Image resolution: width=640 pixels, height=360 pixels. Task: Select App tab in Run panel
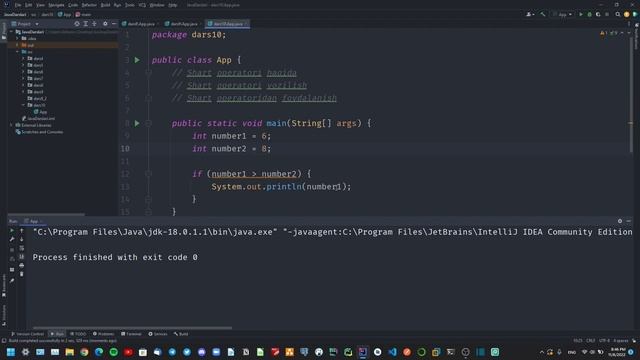33,221
